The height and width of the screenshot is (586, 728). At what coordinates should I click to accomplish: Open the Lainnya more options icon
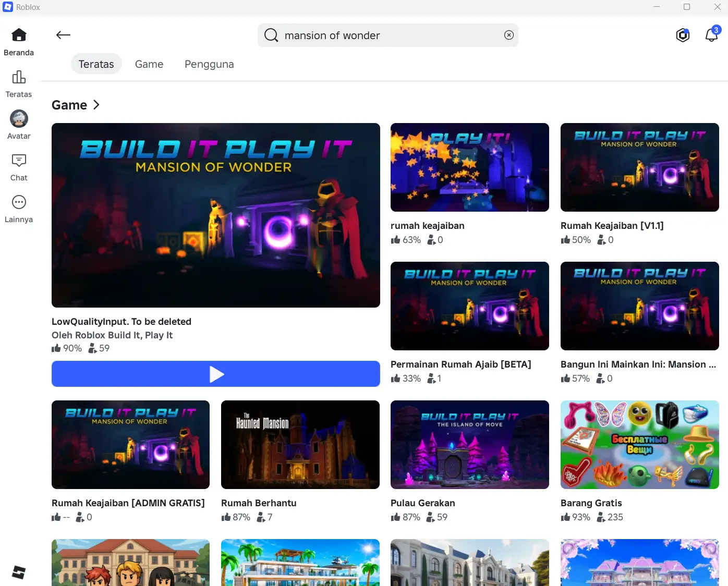click(x=19, y=202)
